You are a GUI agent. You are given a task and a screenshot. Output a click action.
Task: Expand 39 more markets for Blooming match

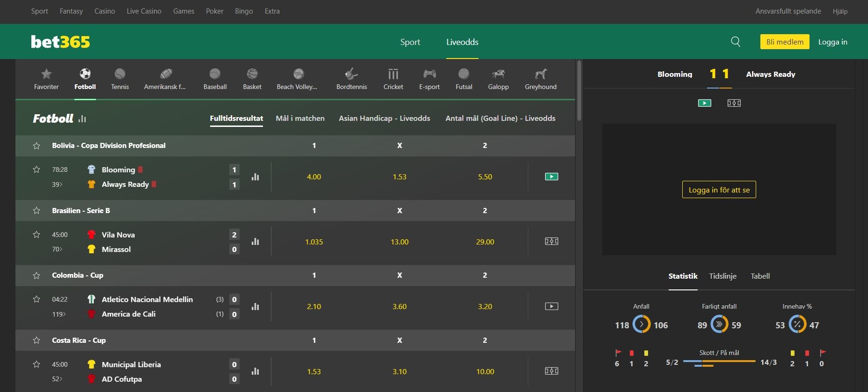tap(57, 185)
